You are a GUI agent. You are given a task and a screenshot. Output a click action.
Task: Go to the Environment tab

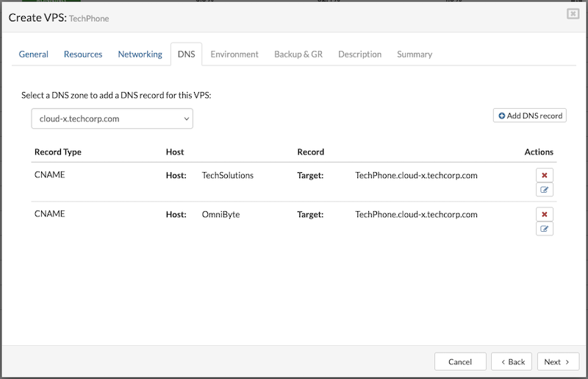(x=234, y=54)
